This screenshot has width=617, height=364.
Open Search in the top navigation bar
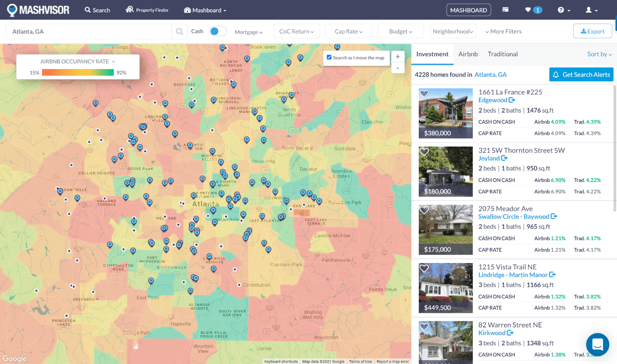pos(97,10)
